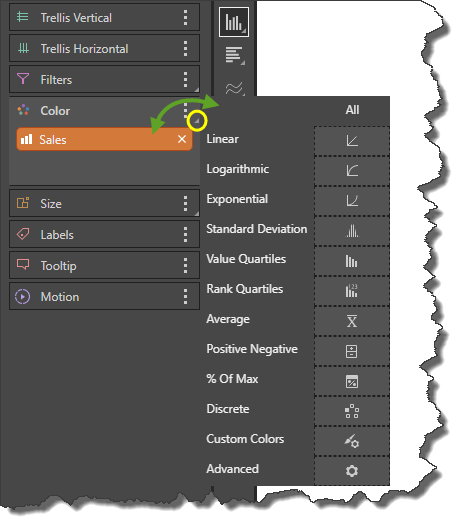Select the horizontal bar chart icon
The height and width of the screenshot is (532, 465).
point(234,55)
